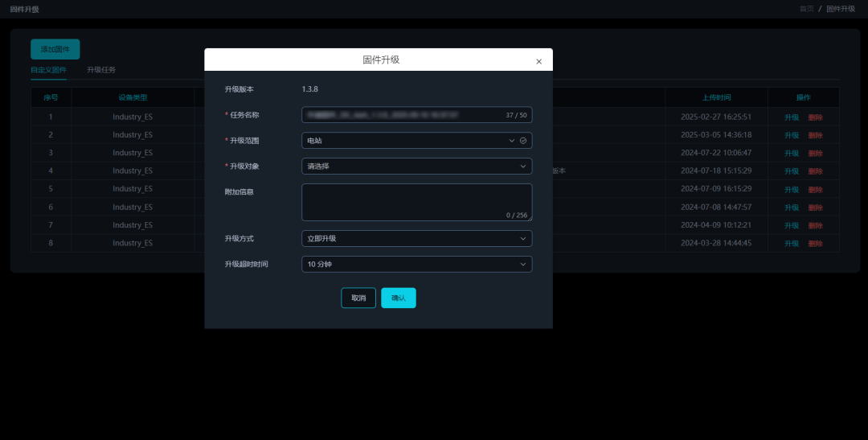The image size is (868, 440).
Task: Click Industry_ES cell in row 1
Action: pyautogui.click(x=133, y=117)
